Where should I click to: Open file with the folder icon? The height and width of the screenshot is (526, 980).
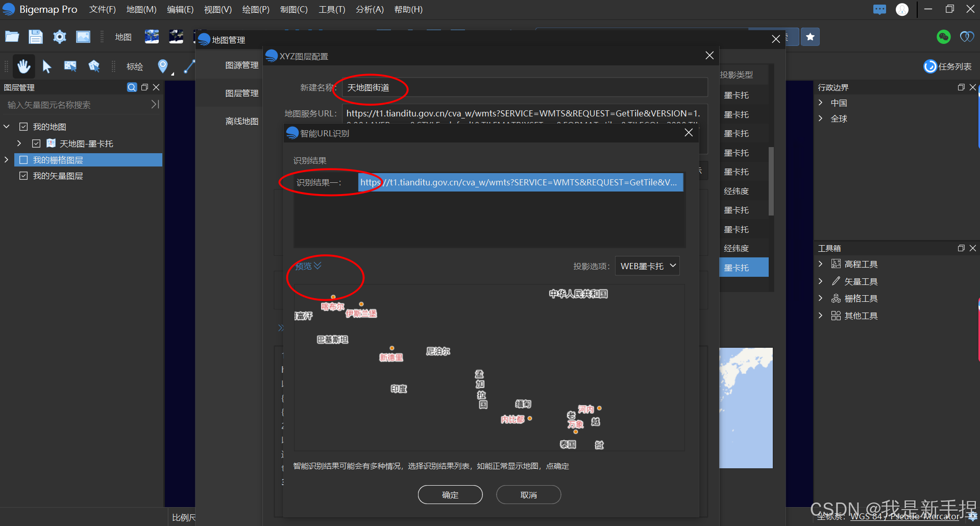click(x=12, y=37)
